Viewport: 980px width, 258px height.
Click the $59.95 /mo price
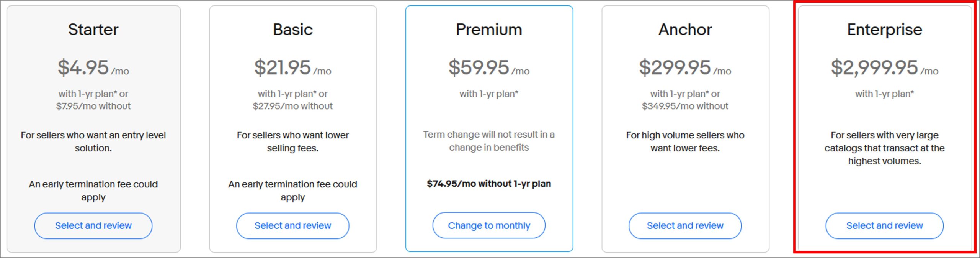pyautogui.click(x=489, y=67)
